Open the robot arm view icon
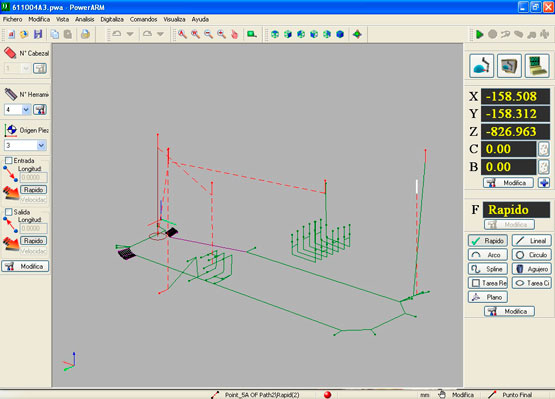The width and height of the screenshot is (555, 399). click(481, 65)
